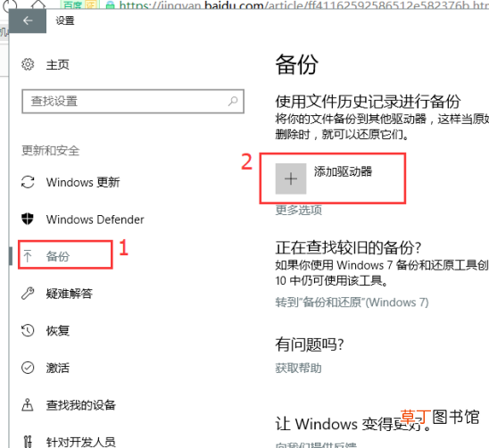The image size is (489, 448).
Task: Open Windows 更新 settings
Action: point(83,182)
